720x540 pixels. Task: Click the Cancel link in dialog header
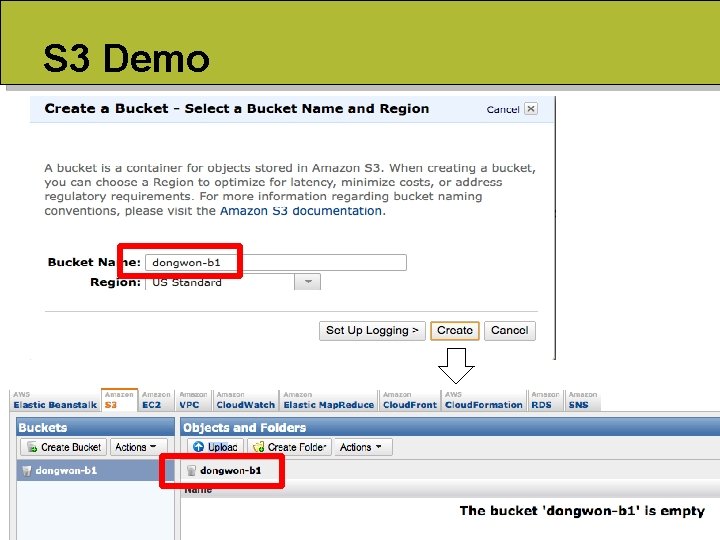pos(503,109)
